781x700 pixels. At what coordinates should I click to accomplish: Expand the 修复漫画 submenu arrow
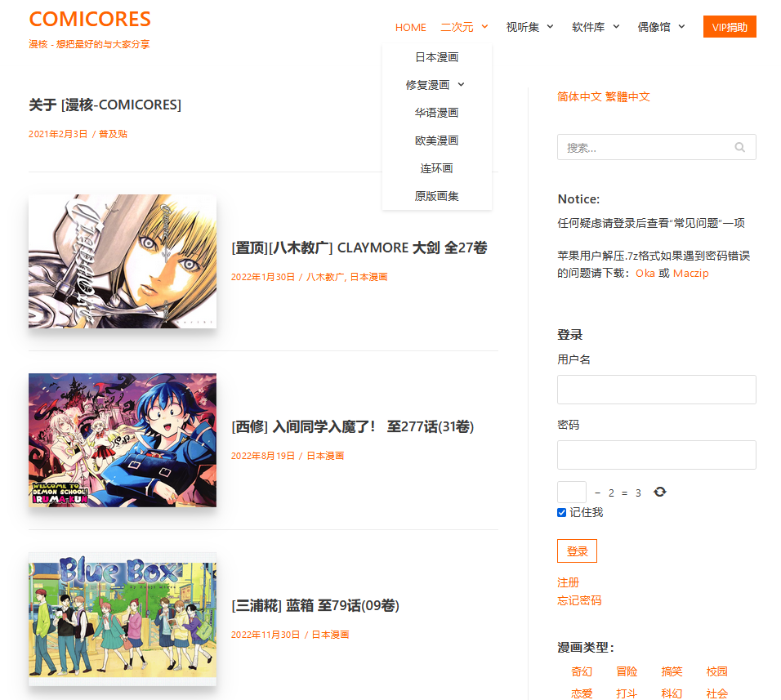pos(462,84)
